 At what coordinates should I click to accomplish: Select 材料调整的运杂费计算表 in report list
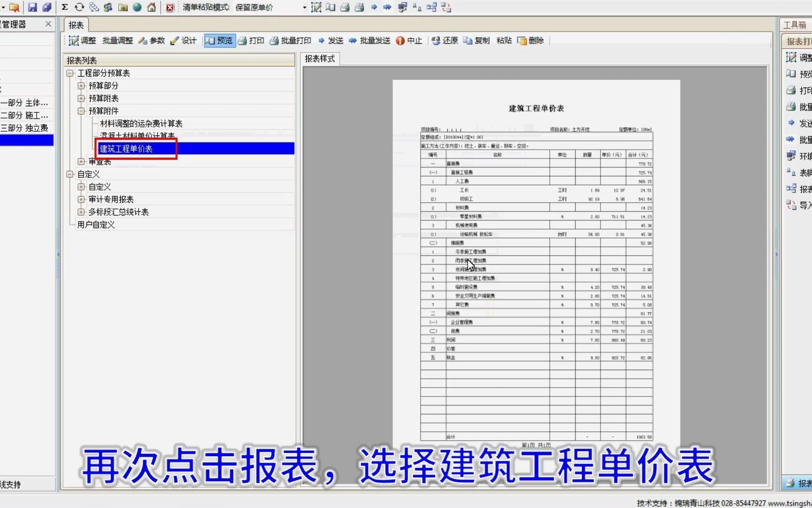click(x=141, y=123)
